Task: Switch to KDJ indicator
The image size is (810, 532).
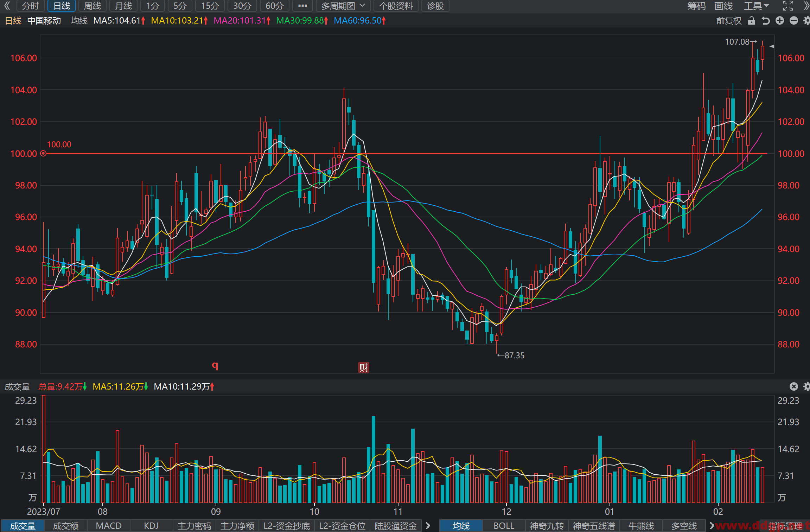Action: tap(151, 526)
